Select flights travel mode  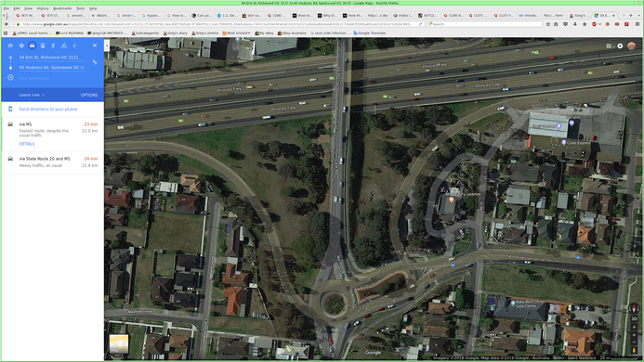tap(74, 45)
